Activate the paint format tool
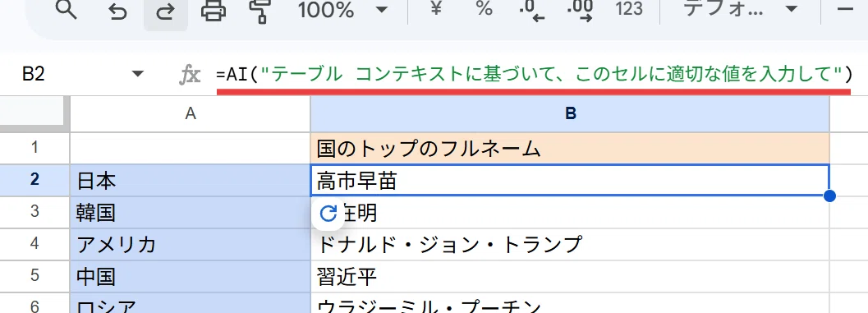 pos(260,10)
